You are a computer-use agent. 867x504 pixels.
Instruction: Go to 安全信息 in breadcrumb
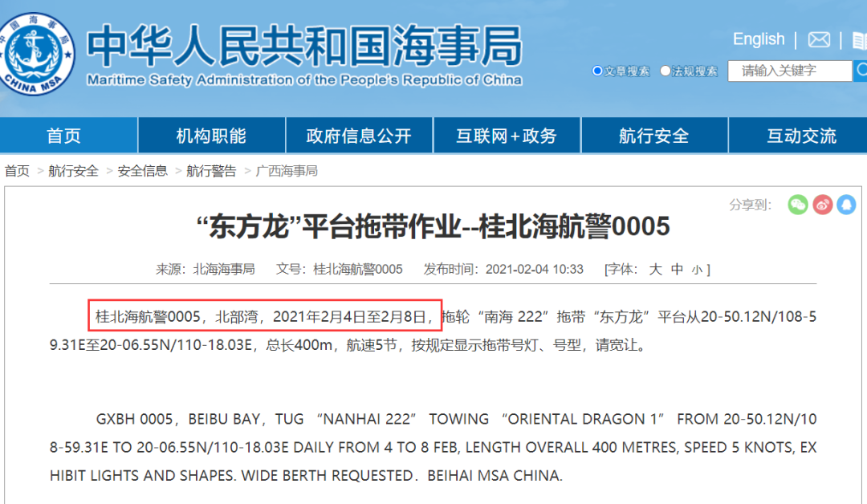coord(142,171)
